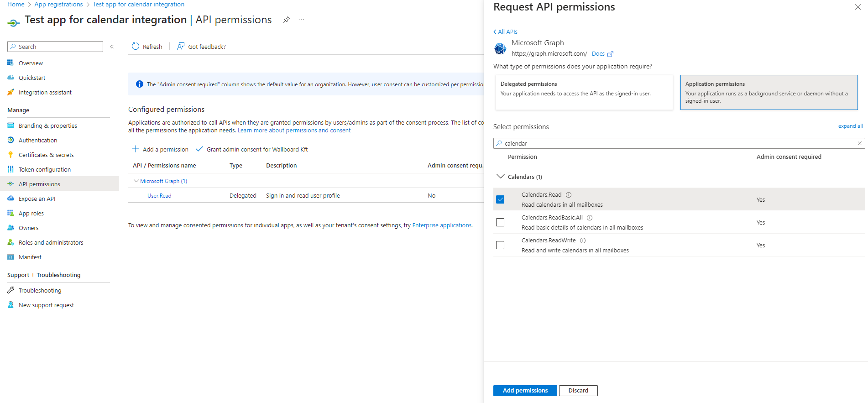Collapse the left sidebar menu chevron

(112, 47)
